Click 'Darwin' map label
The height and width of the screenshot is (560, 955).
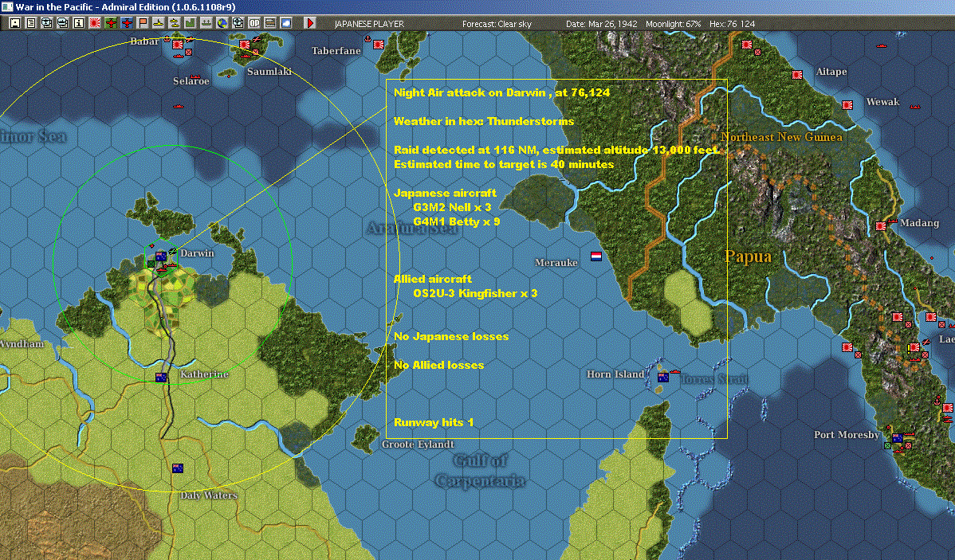click(198, 253)
